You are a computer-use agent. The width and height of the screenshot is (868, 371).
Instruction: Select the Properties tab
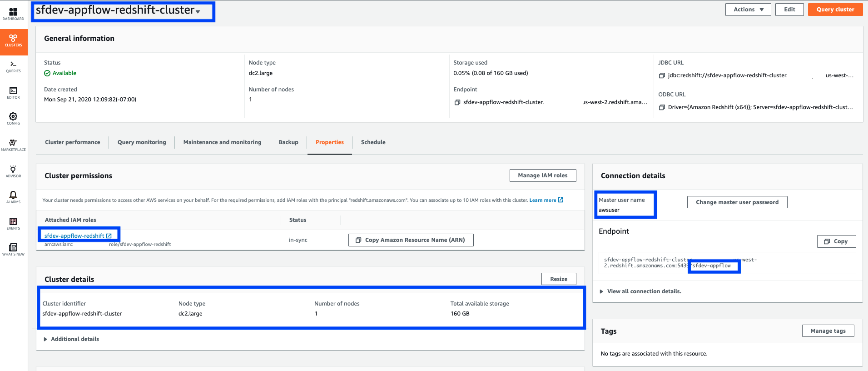point(330,142)
